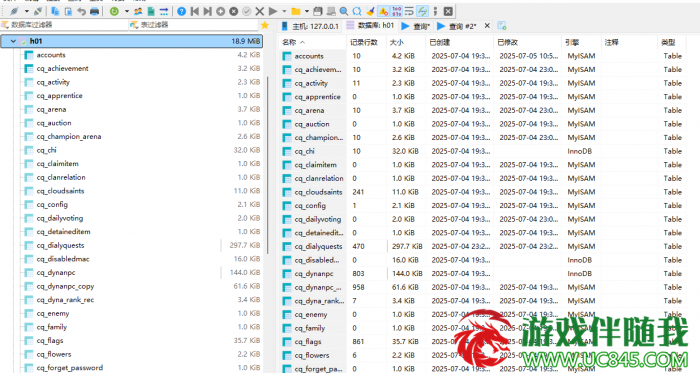Switch to the 查询 #2* tab
Viewport: 700px width, 373px height.
[x=457, y=26]
